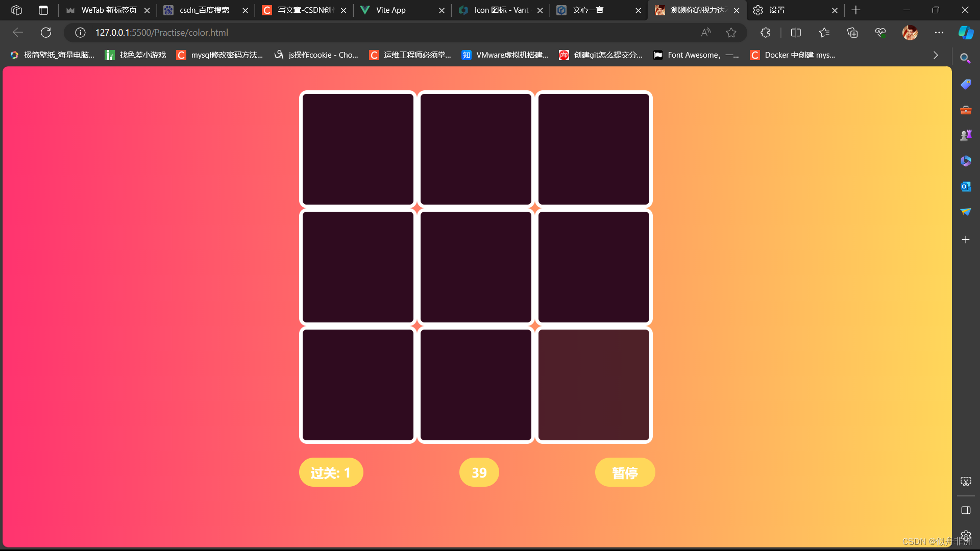The image size is (980, 551).
Task: Open Outlook from the sidebar
Action: pos(965,187)
